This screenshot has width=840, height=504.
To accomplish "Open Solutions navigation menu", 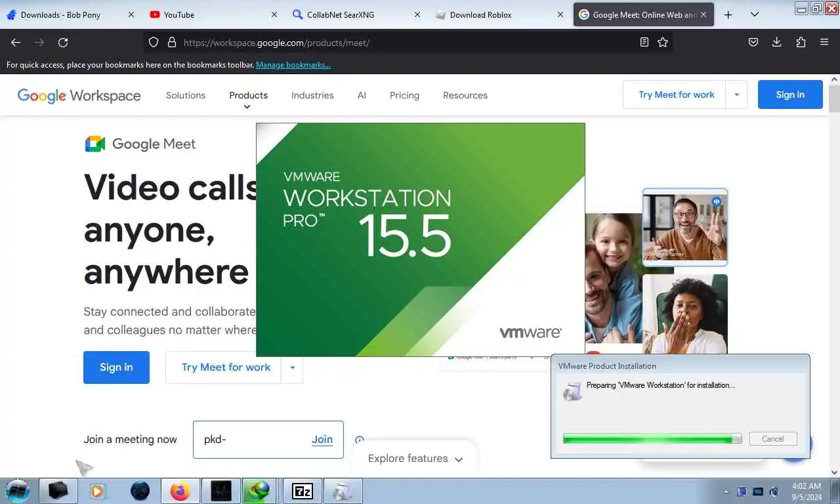I will point(186,95).
